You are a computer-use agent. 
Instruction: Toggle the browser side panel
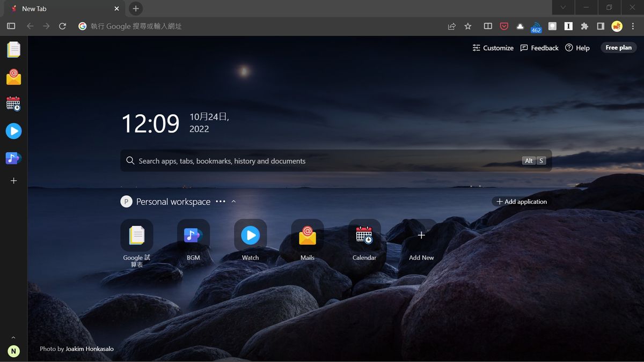coord(601,26)
